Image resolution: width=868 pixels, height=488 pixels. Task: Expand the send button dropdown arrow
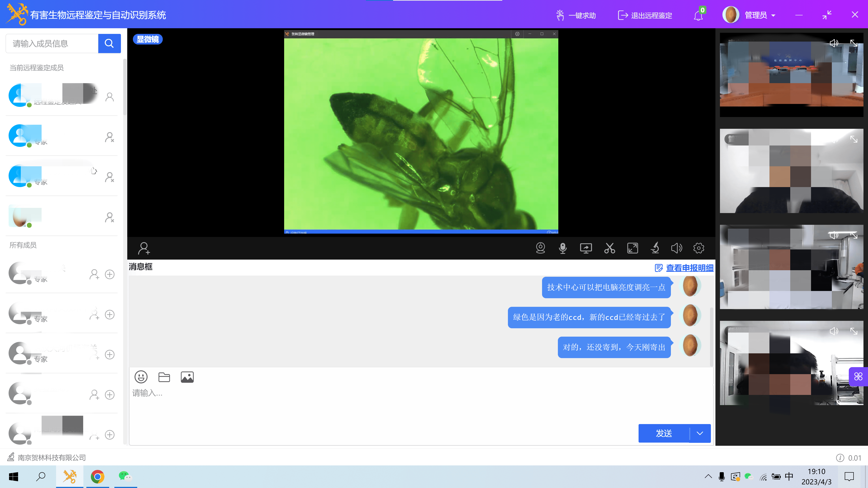(700, 433)
